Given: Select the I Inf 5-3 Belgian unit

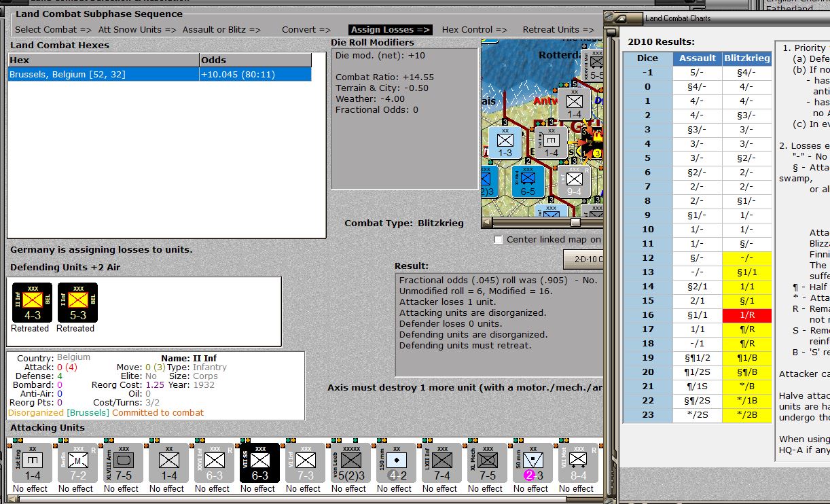Looking at the screenshot, I should pyautogui.click(x=77, y=303).
